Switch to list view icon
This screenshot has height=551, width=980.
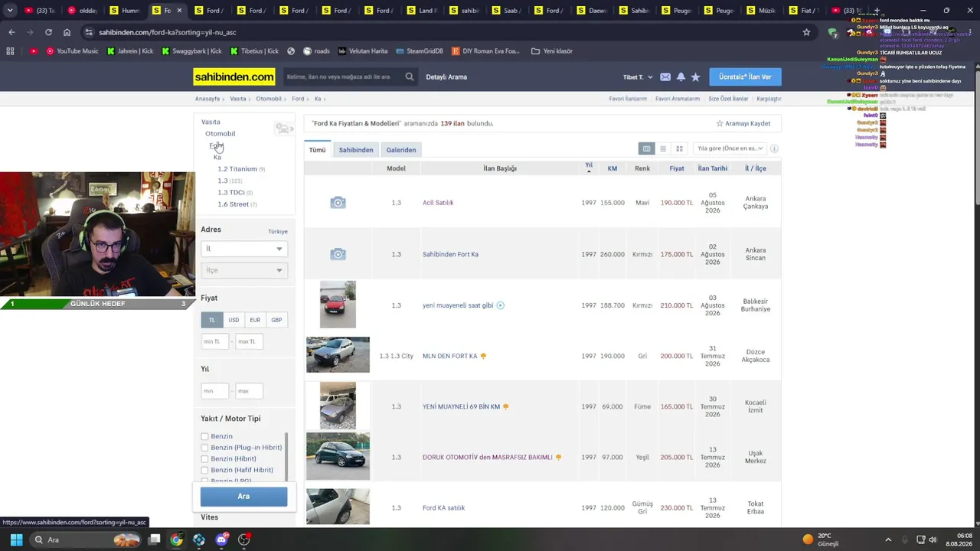coord(663,148)
